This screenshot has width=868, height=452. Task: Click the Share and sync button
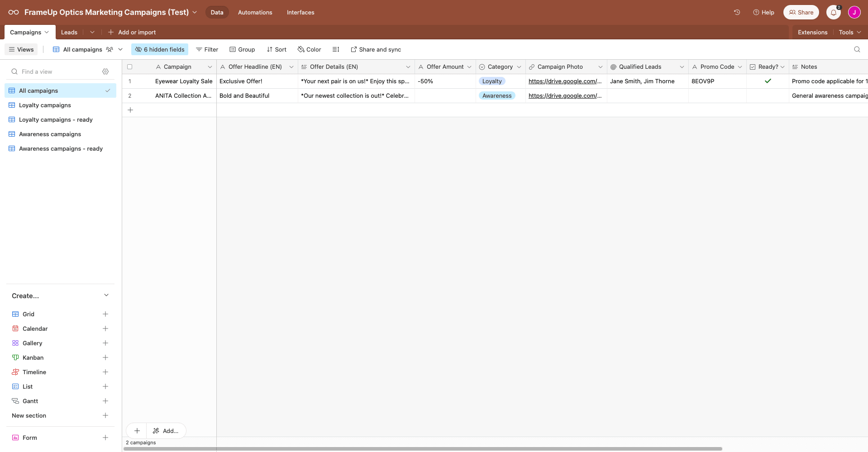[x=376, y=49]
